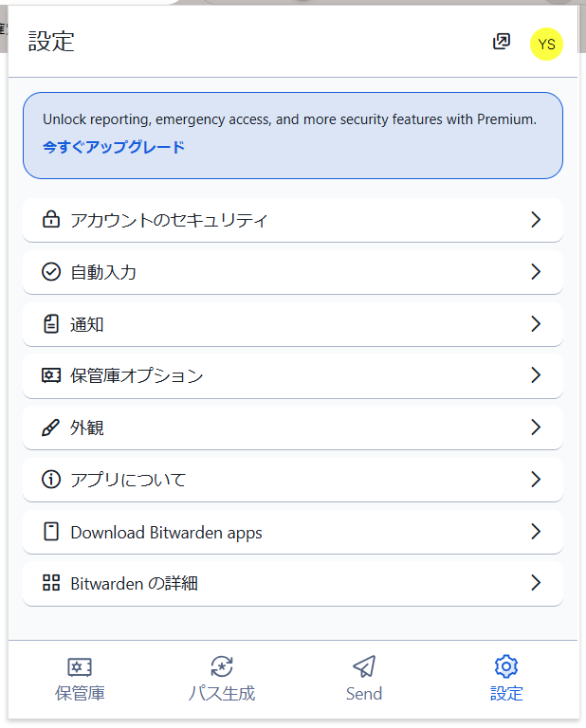Click the 通知 clipboard icon
This screenshot has height=728, width=586.
coord(51,324)
